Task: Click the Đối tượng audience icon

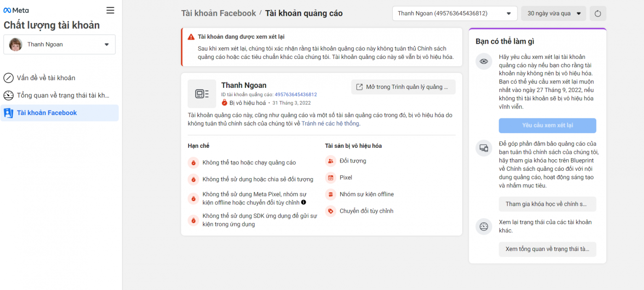Action: [330, 161]
